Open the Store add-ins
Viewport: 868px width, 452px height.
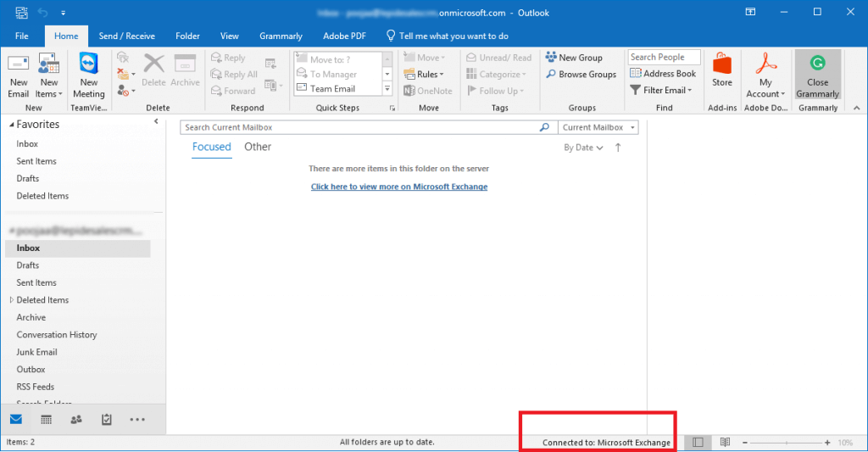(x=722, y=70)
